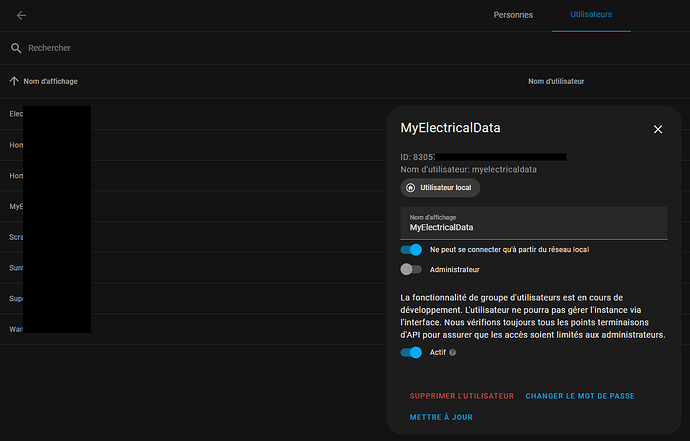This screenshot has height=441, width=690.
Task: Click the search magnifier icon
Action: [x=16, y=48]
